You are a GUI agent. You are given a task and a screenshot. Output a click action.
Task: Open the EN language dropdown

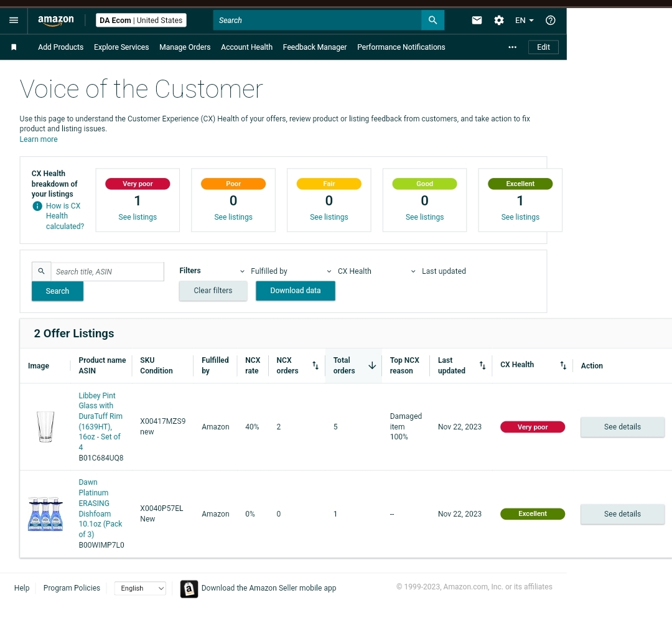pyautogui.click(x=524, y=20)
